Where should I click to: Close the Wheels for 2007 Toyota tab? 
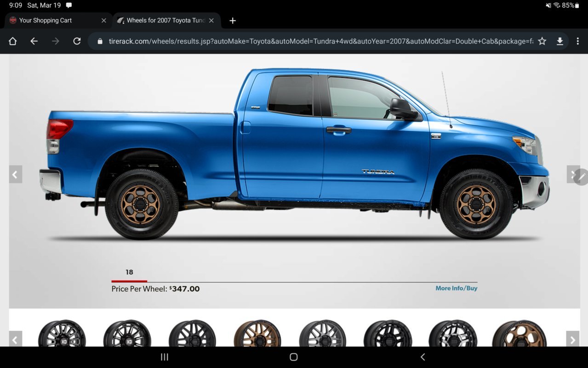pos(211,20)
